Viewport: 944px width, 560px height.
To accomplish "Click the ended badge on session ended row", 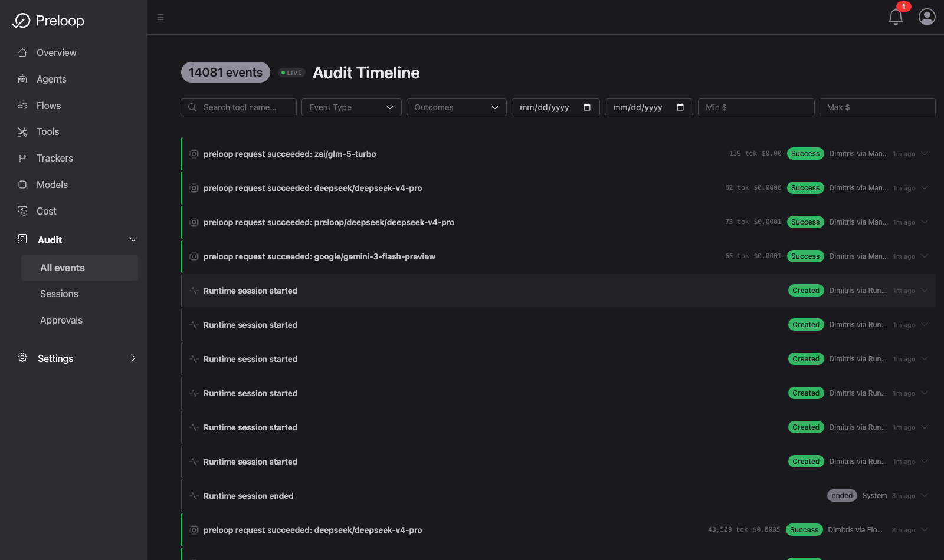I will click(x=842, y=496).
